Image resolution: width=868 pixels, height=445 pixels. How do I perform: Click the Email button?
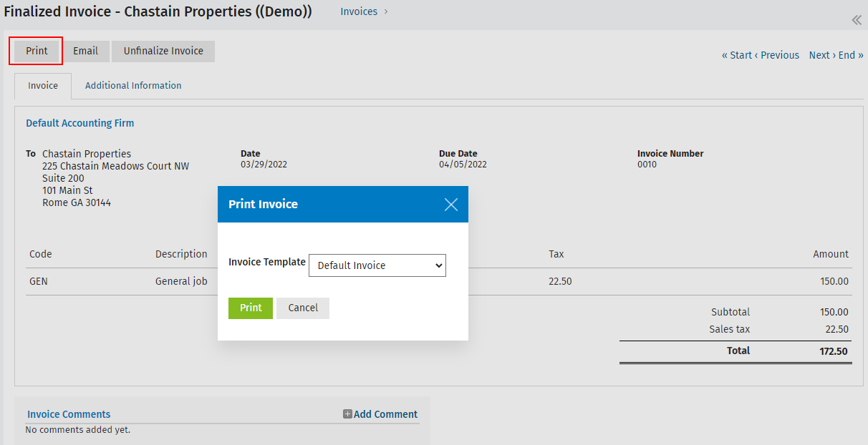pyautogui.click(x=86, y=51)
